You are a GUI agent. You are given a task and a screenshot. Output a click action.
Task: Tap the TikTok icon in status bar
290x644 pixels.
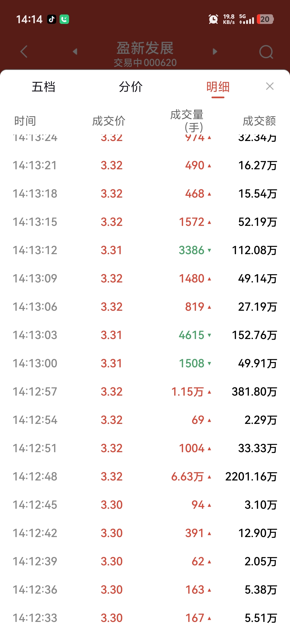(52, 19)
